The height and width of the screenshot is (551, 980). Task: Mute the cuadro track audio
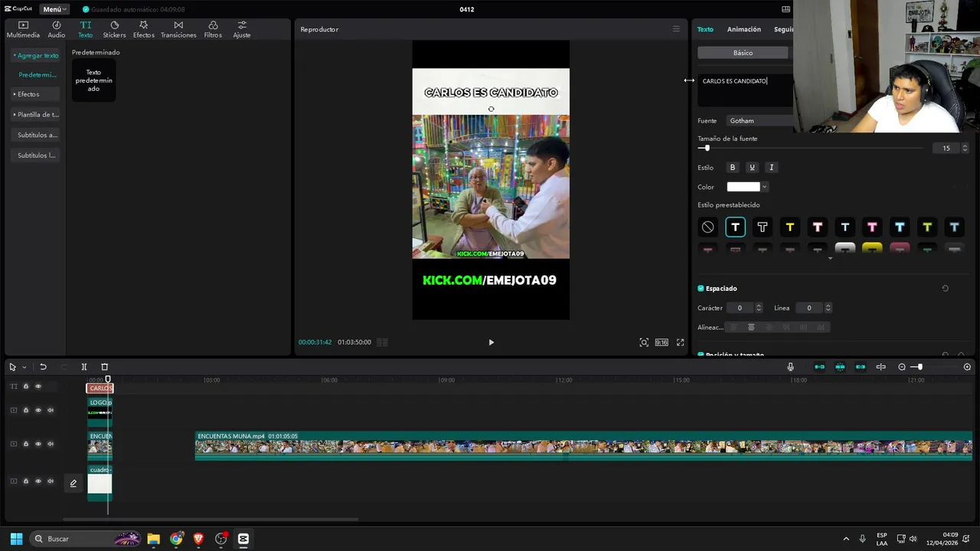[x=51, y=481]
